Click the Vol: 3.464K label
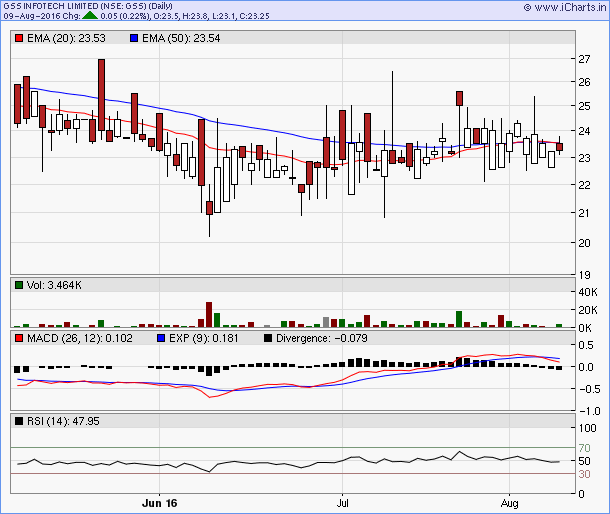This screenshot has width=610, height=514. click(54, 285)
